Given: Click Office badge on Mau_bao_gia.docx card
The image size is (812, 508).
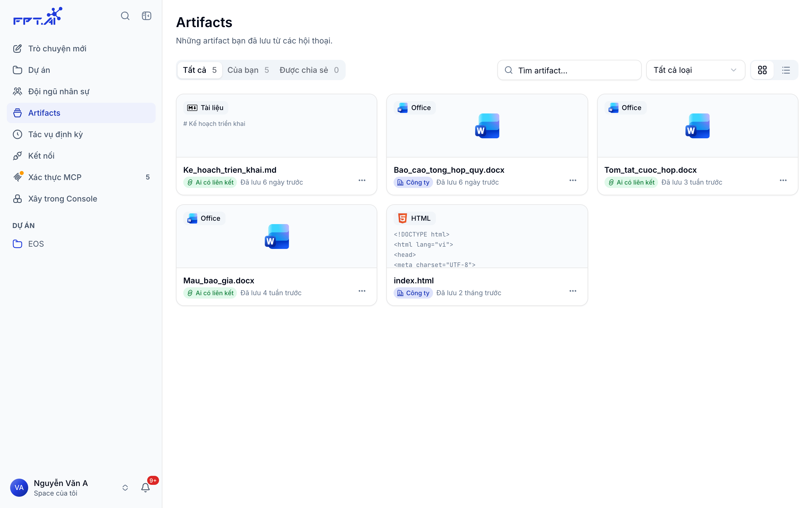Looking at the screenshot, I should (x=204, y=218).
